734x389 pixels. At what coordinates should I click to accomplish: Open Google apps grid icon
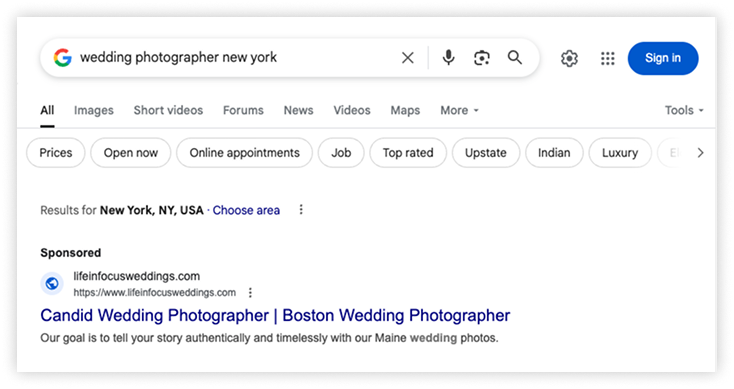pyautogui.click(x=608, y=58)
